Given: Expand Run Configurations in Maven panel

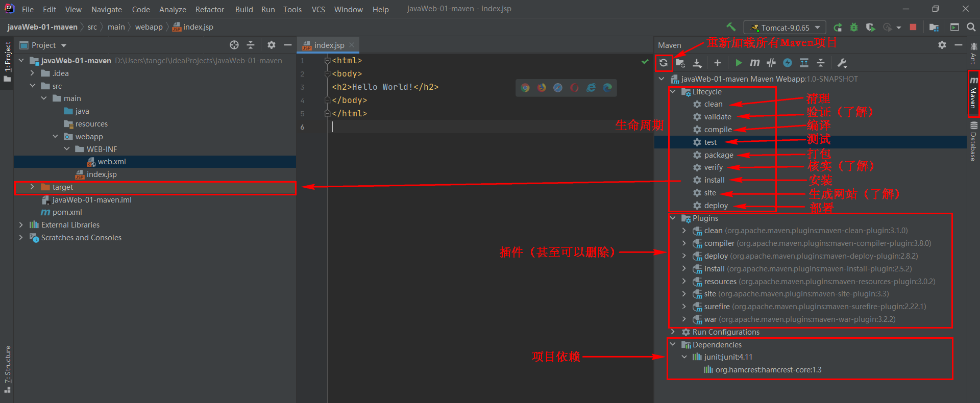Looking at the screenshot, I should click(x=673, y=332).
